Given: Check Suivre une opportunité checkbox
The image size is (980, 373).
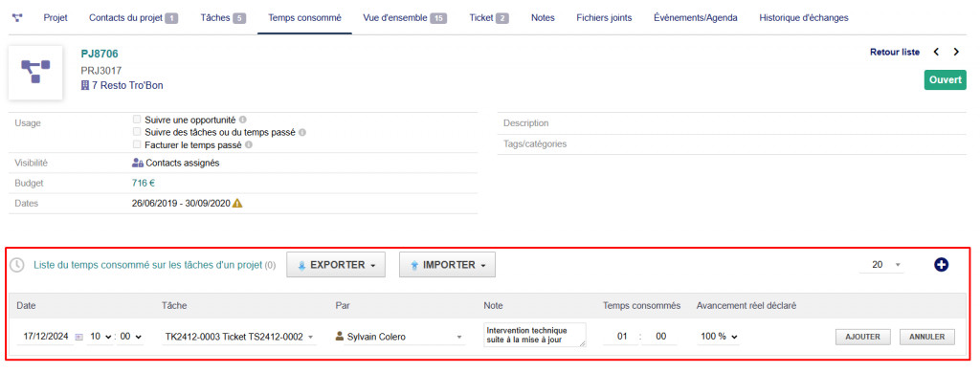Looking at the screenshot, I should point(136,120).
